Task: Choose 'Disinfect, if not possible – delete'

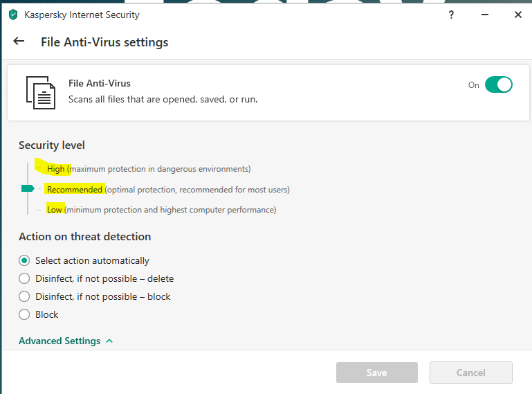Action: 24,279
